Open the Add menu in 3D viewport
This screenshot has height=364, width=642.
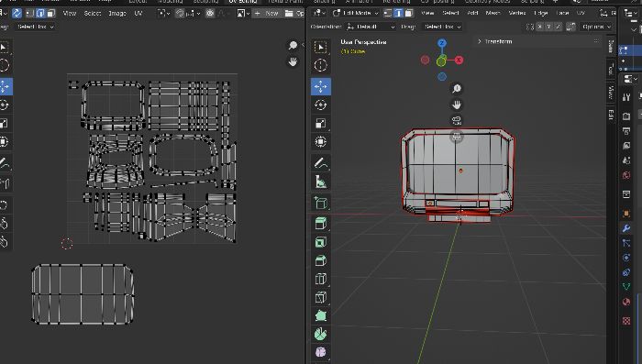(x=472, y=13)
